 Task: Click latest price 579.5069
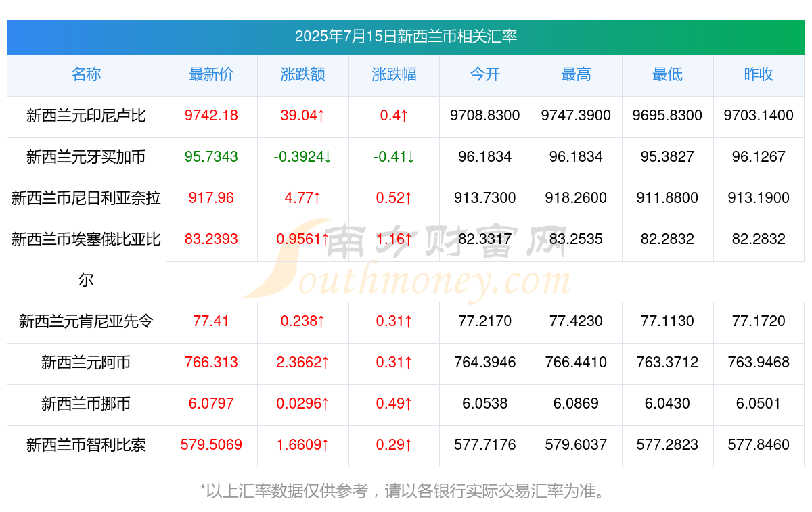point(211,445)
